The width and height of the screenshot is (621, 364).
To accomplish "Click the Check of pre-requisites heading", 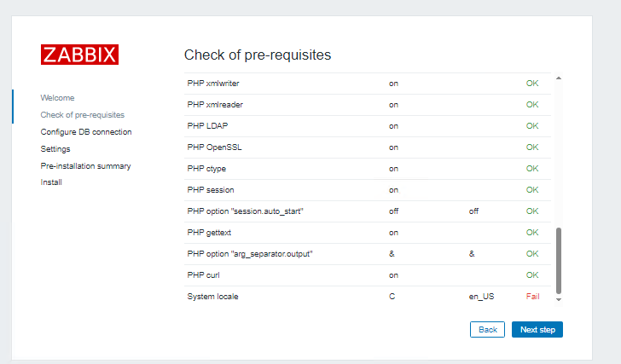I will click(x=257, y=55).
